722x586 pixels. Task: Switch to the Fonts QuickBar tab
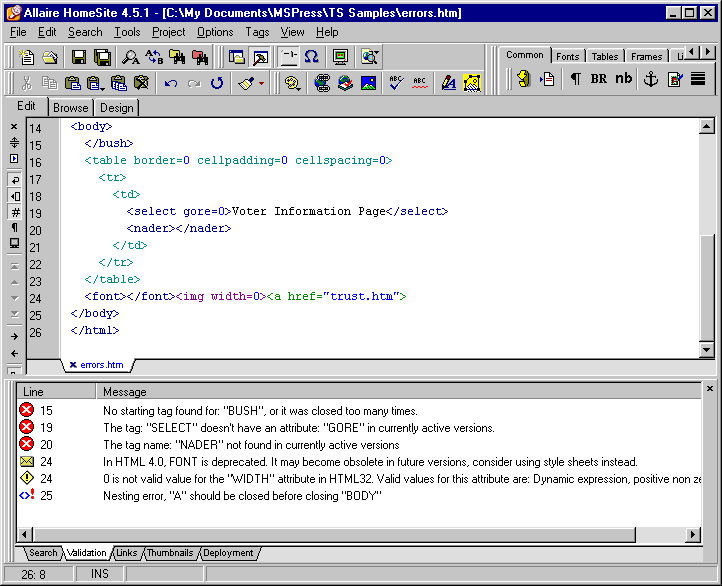[x=567, y=56]
